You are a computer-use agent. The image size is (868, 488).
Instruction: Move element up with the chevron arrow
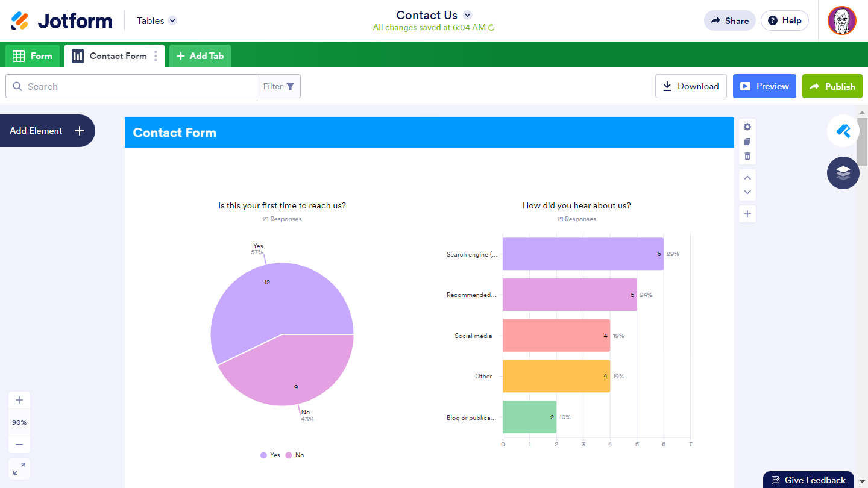(747, 178)
